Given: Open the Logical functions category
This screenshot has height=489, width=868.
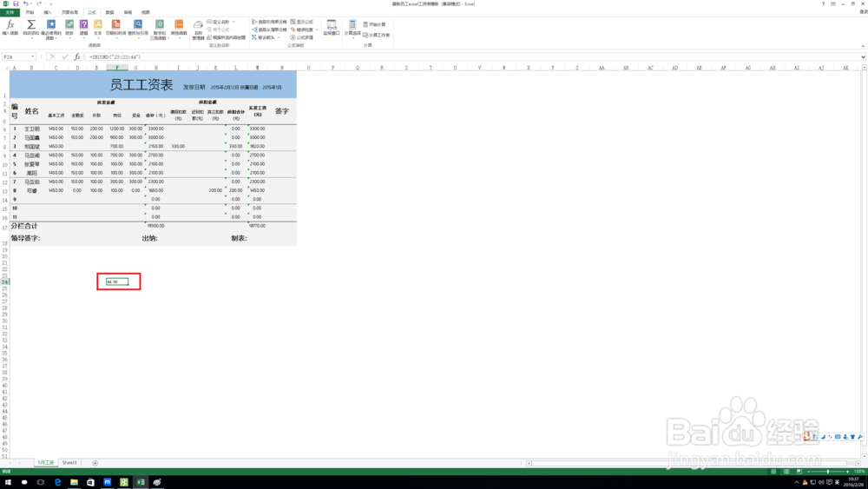Looking at the screenshot, I should [83, 28].
